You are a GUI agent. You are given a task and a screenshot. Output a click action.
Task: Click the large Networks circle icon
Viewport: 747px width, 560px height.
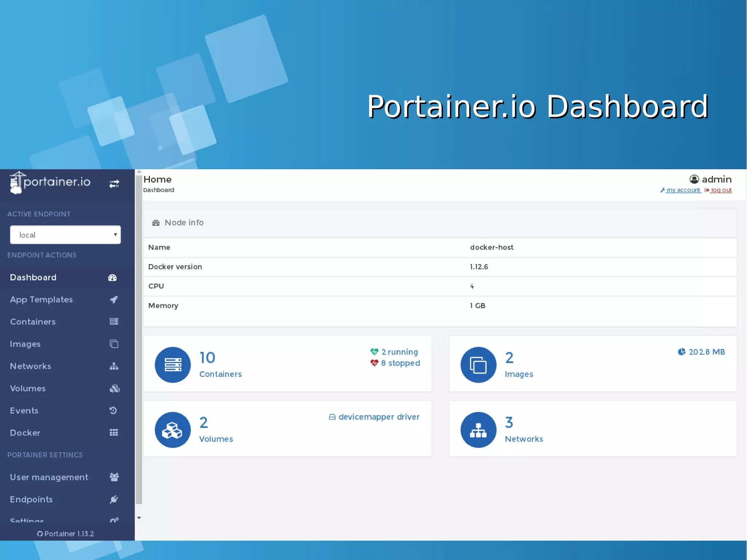479,430
